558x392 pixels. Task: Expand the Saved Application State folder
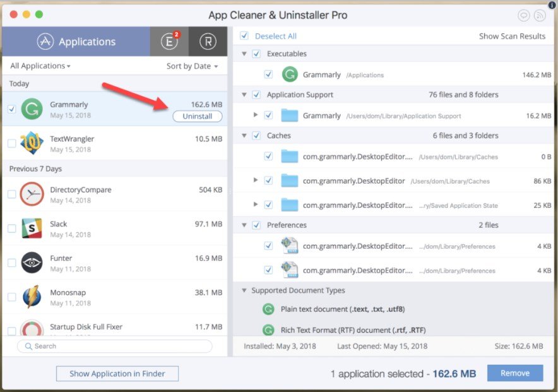click(x=256, y=204)
